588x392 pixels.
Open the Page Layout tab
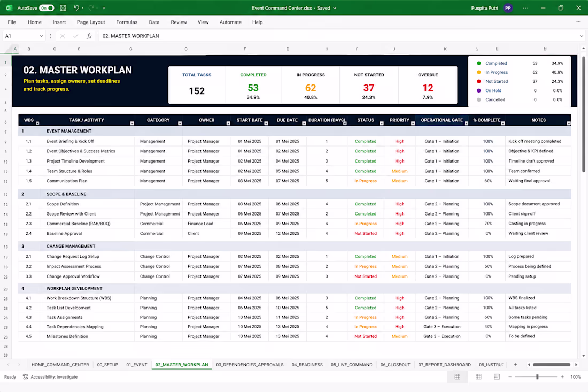(x=91, y=22)
